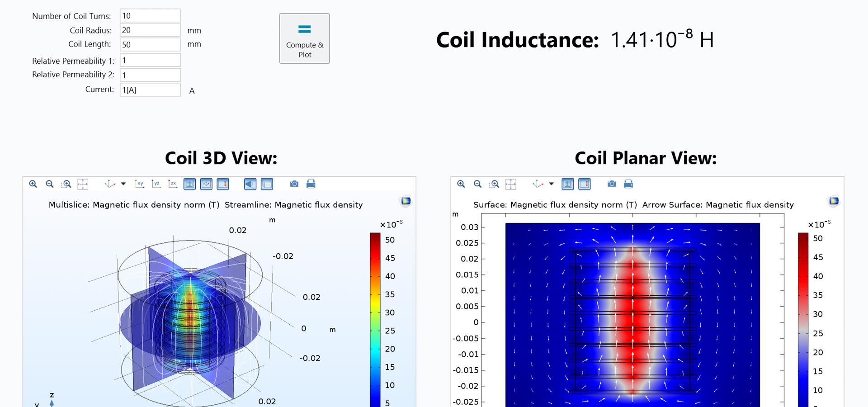Image resolution: width=868 pixels, height=407 pixels.
Task: Click Zoom In in 3D View toolbar
Action: tap(33, 184)
